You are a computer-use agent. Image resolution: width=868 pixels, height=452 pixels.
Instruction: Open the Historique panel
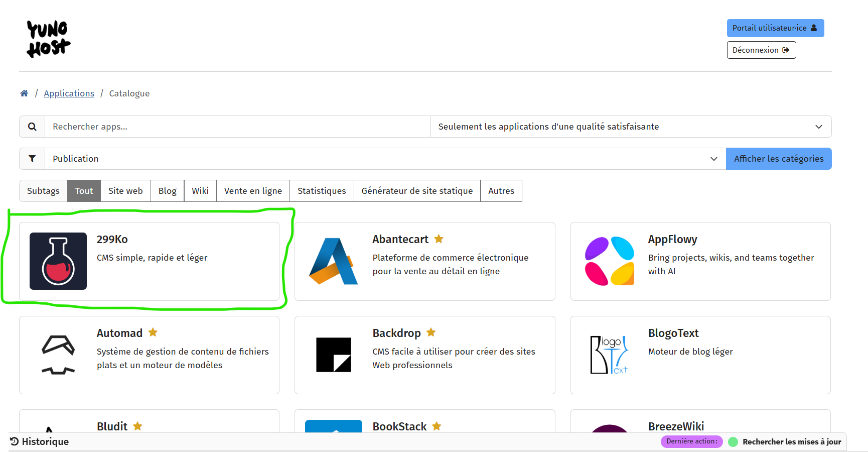40,441
